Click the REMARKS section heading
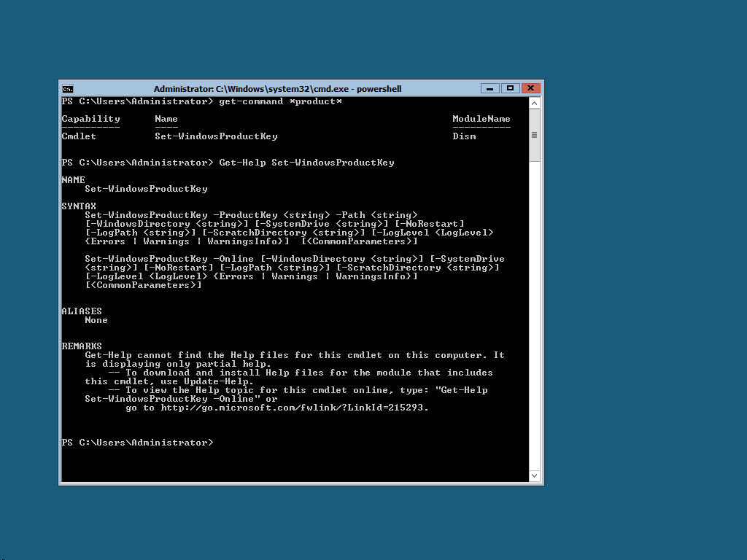 click(x=82, y=346)
